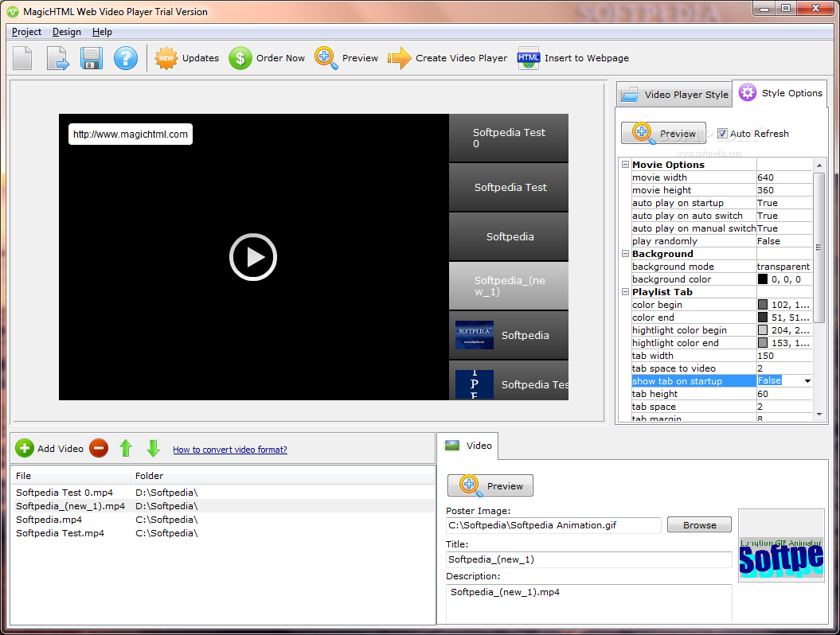Click auto play on startup True value
This screenshot has width=840, height=635.
784,203
